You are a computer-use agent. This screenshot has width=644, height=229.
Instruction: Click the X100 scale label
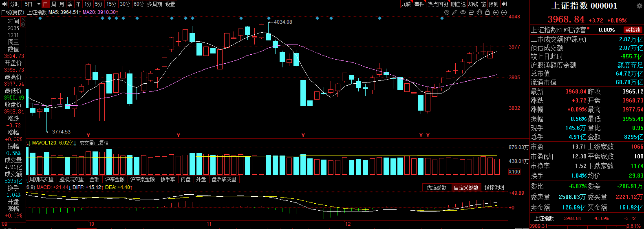click(x=514, y=171)
